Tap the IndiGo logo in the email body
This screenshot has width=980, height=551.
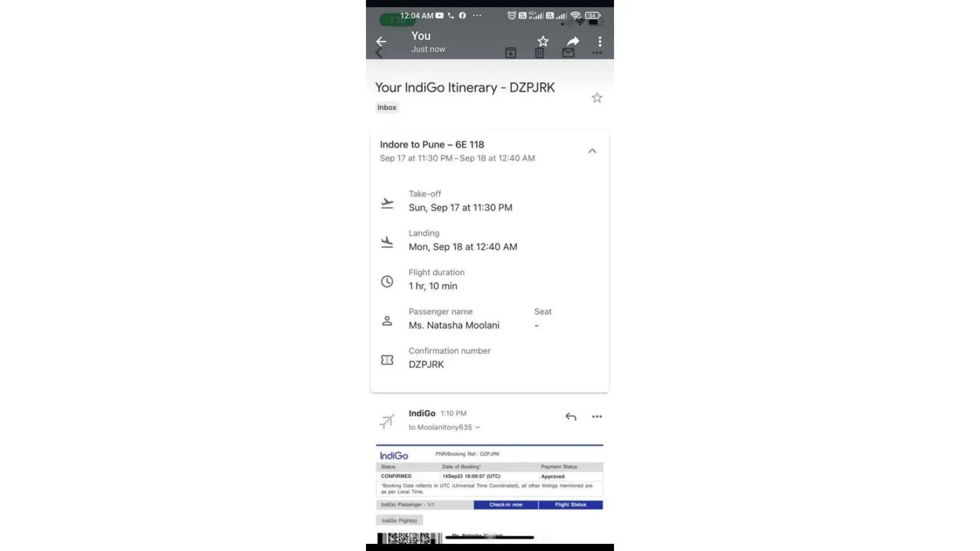tap(394, 456)
